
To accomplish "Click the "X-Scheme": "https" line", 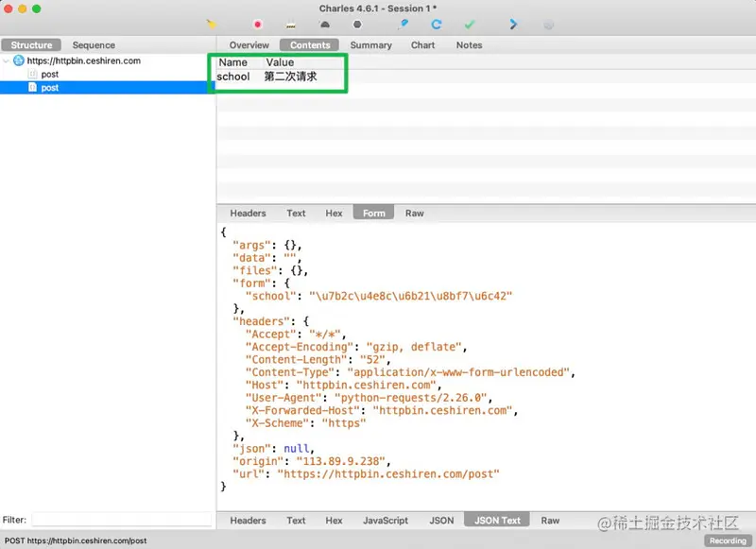I will 305,422.
